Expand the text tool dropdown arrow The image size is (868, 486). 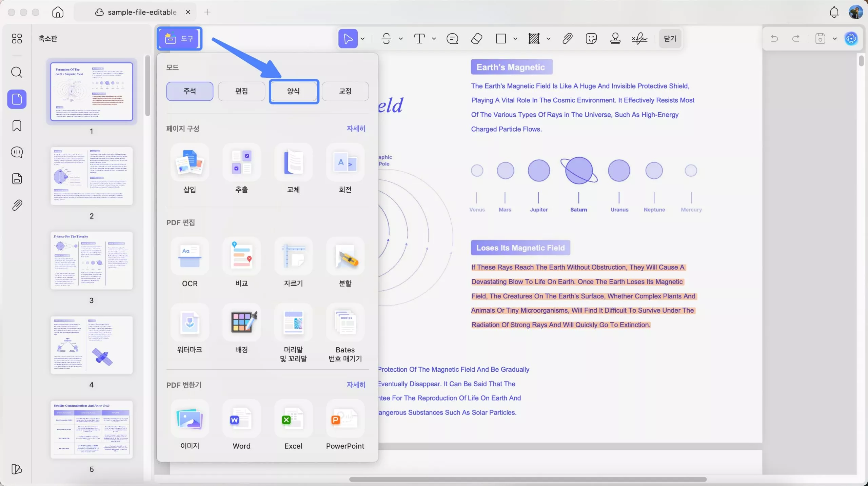(434, 39)
